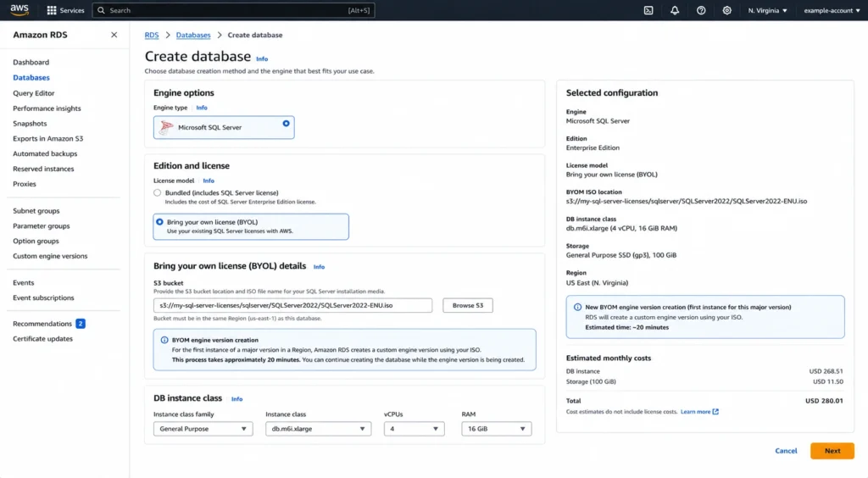Open Subnet groups in sidebar
This screenshot has width=868, height=478.
click(x=36, y=211)
